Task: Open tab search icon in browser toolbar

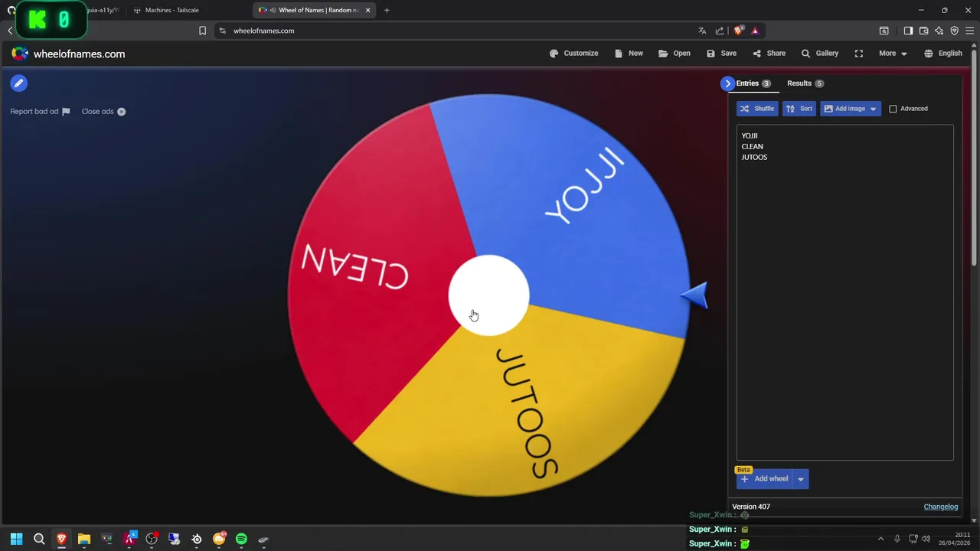Action: [x=884, y=31]
